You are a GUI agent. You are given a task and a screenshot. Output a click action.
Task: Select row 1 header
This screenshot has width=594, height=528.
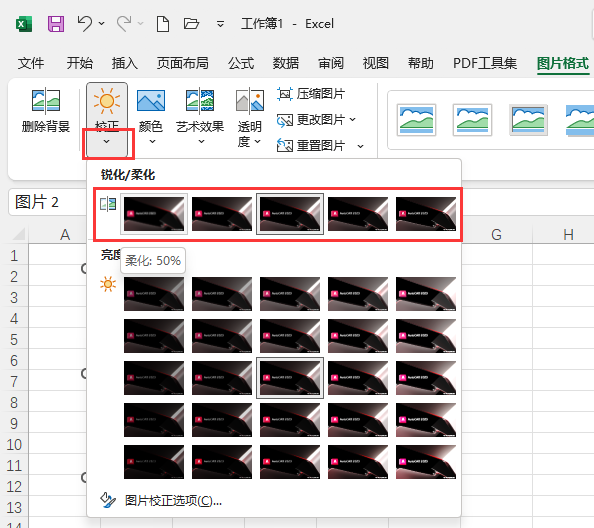coord(14,256)
